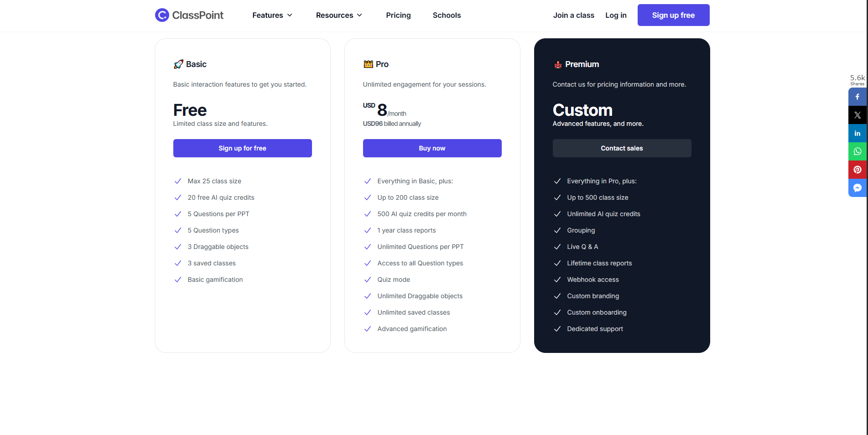868x435 pixels.
Task: Expand the Features dropdown menu
Action: pos(272,15)
